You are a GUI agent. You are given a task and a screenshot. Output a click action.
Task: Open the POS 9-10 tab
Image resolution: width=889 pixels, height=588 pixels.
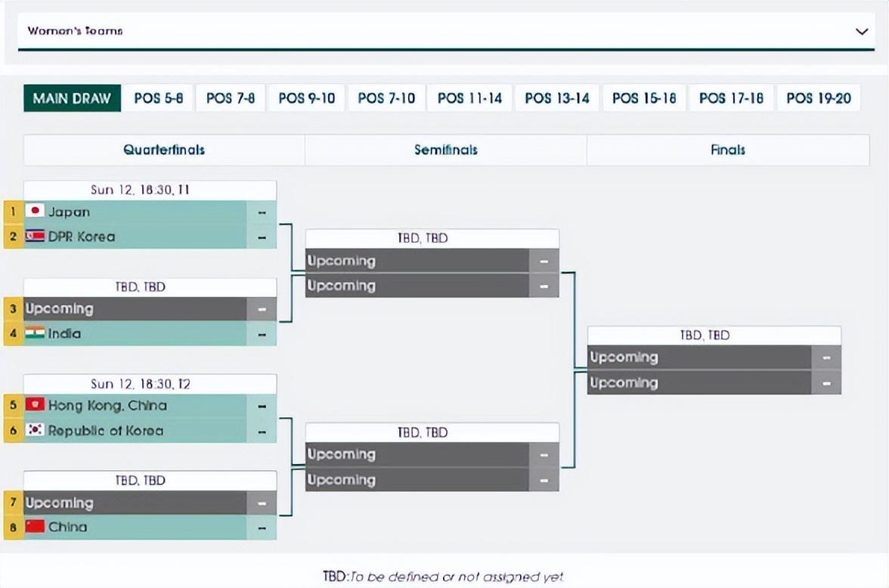[x=306, y=98]
